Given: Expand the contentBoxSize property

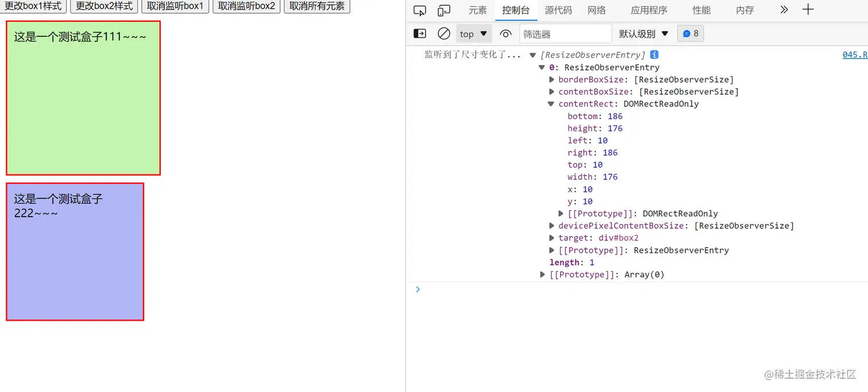Looking at the screenshot, I should [x=552, y=92].
